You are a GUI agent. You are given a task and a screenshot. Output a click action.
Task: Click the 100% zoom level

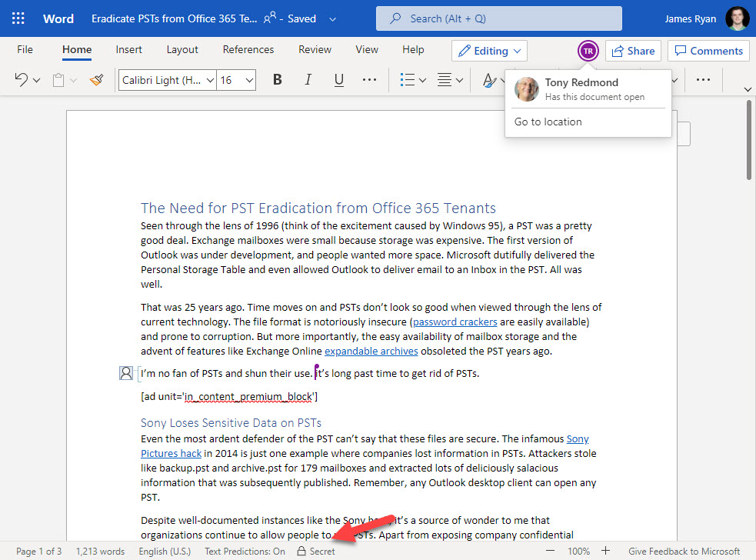(578, 552)
